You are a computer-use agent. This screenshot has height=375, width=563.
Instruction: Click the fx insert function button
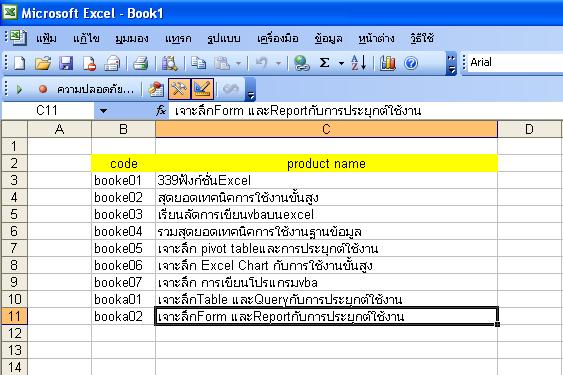(161, 111)
